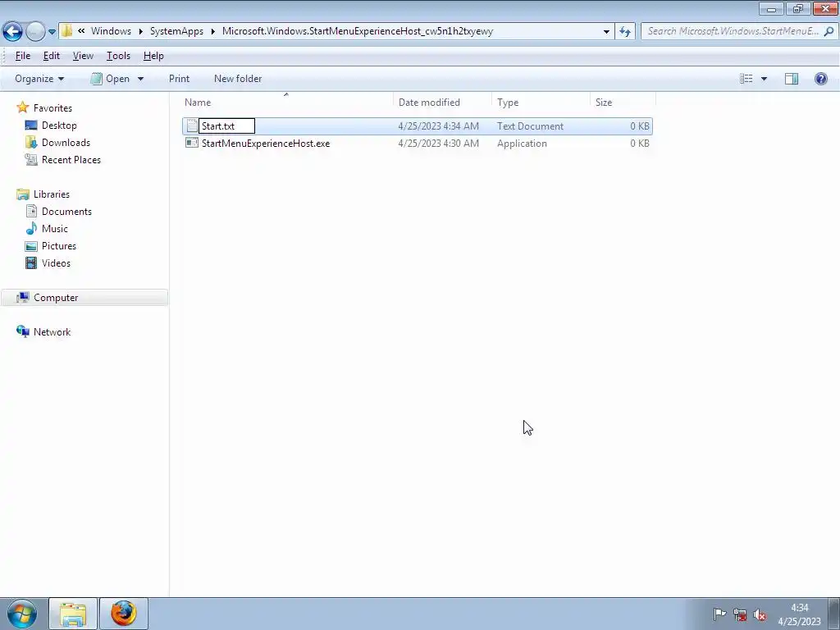The height and width of the screenshot is (630, 840).
Task: Open Desktop in the Favorites list
Action: click(59, 126)
